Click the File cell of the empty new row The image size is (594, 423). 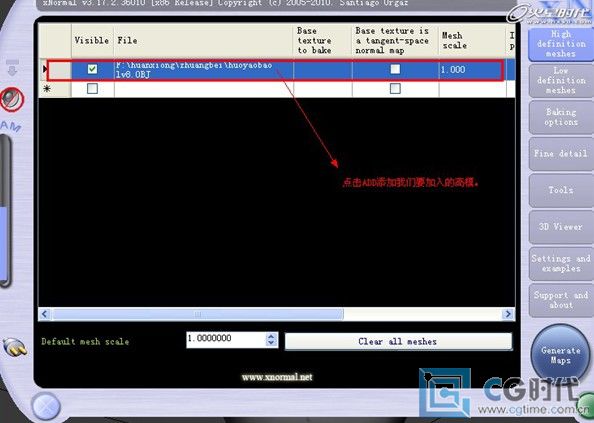(x=203, y=89)
